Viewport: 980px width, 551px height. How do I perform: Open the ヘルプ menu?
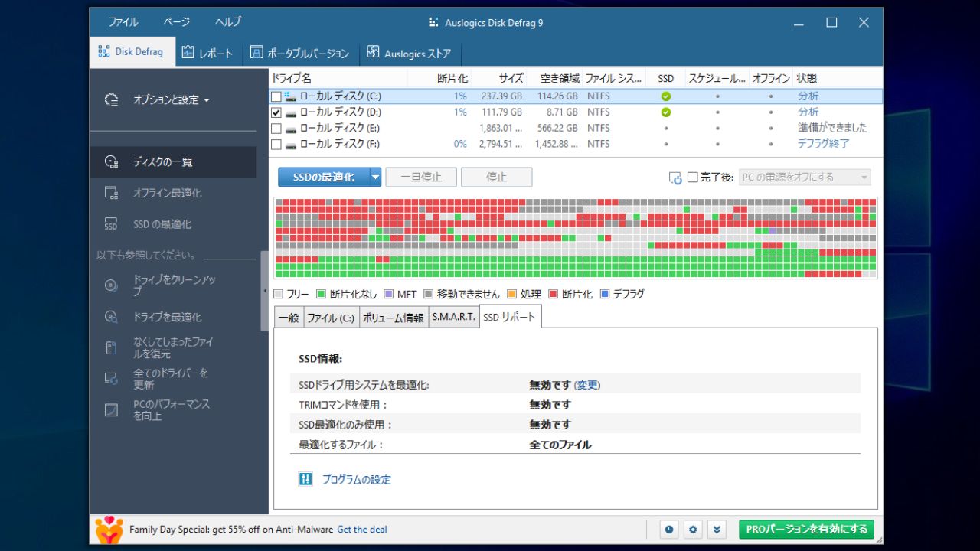[x=227, y=22]
